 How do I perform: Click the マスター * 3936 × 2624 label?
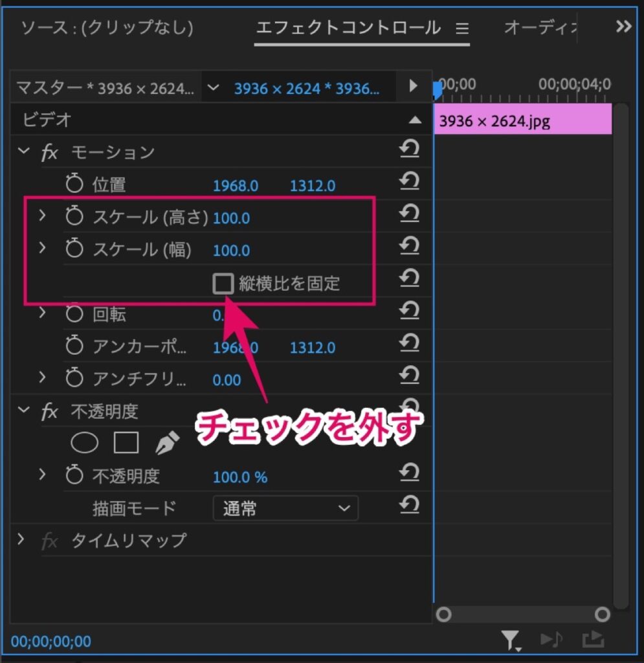coord(105,88)
